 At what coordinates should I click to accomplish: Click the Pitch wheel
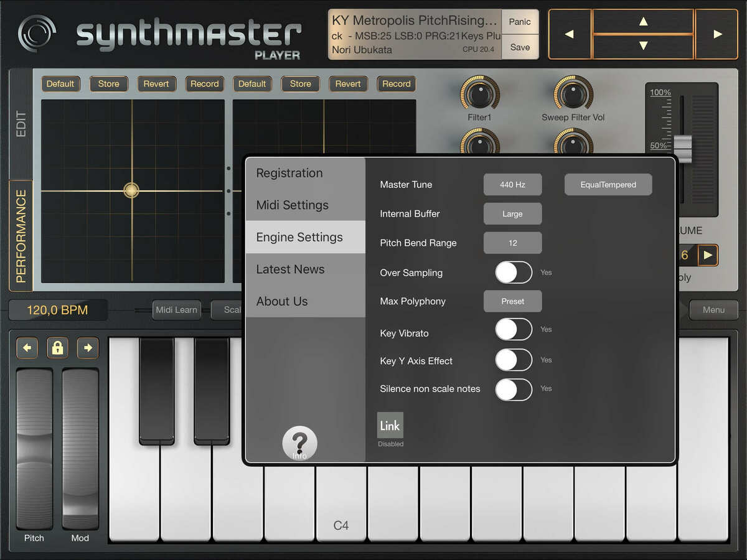[34, 448]
